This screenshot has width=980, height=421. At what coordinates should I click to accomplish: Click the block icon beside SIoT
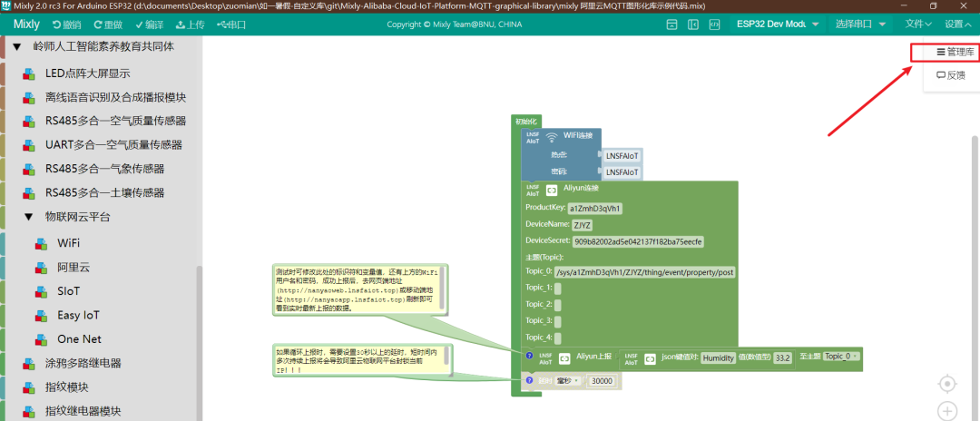tap(41, 291)
